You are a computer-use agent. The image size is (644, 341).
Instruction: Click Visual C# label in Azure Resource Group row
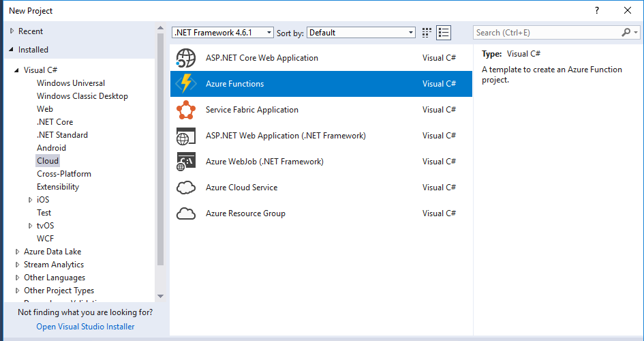439,213
